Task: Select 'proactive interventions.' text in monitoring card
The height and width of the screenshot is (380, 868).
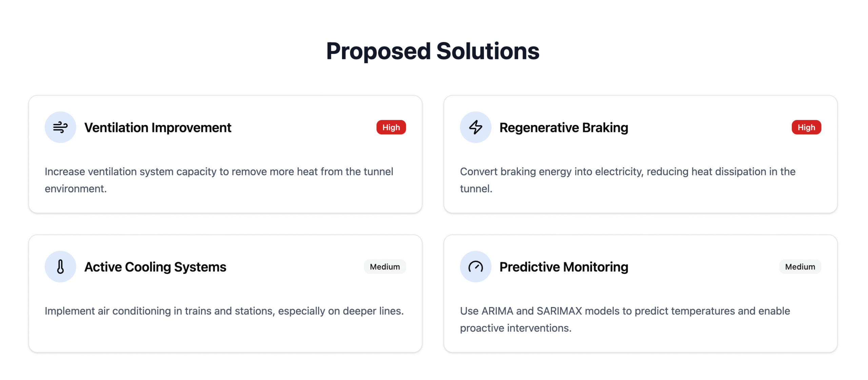Action: (x=515, y=328)
